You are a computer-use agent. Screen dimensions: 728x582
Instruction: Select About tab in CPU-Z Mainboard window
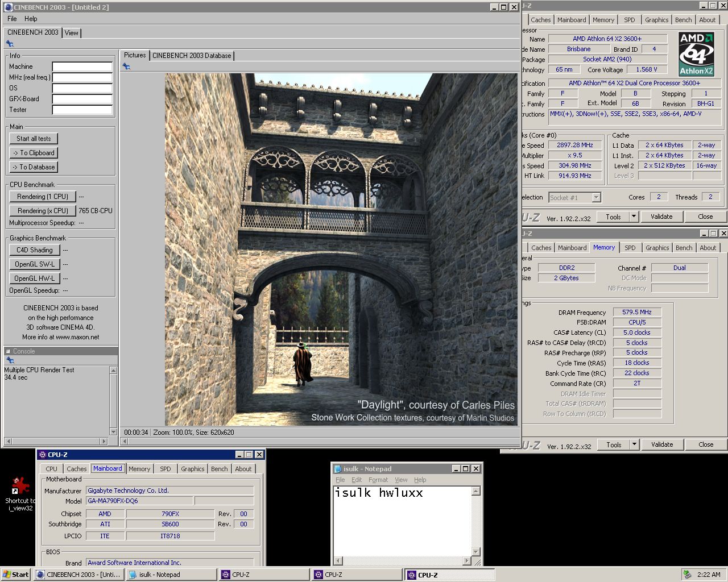click(243, 469)
